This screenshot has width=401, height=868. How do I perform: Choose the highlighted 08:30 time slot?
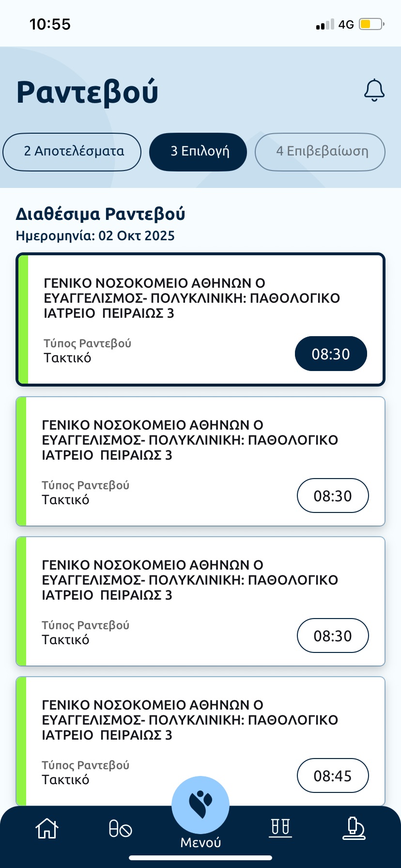pyautogui.click(x=331, y=354)
